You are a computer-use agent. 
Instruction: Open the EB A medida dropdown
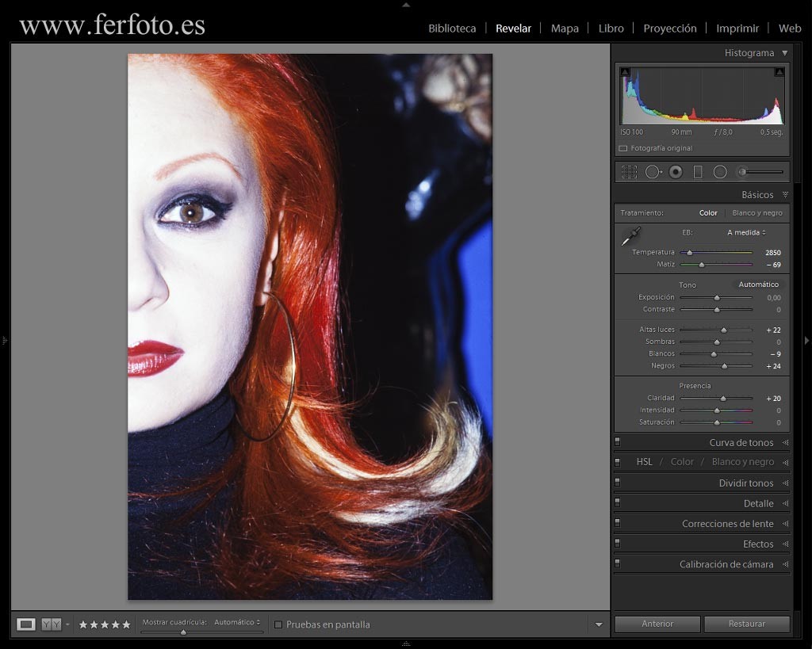tap(746, 232)
